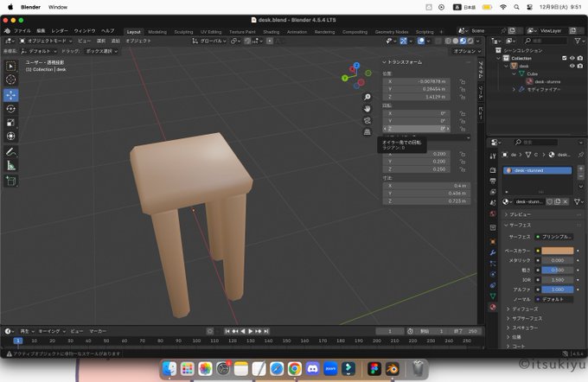Open the Object properties tab (orange square)
The width and height of the screenshot is (588, 382).
493,242
